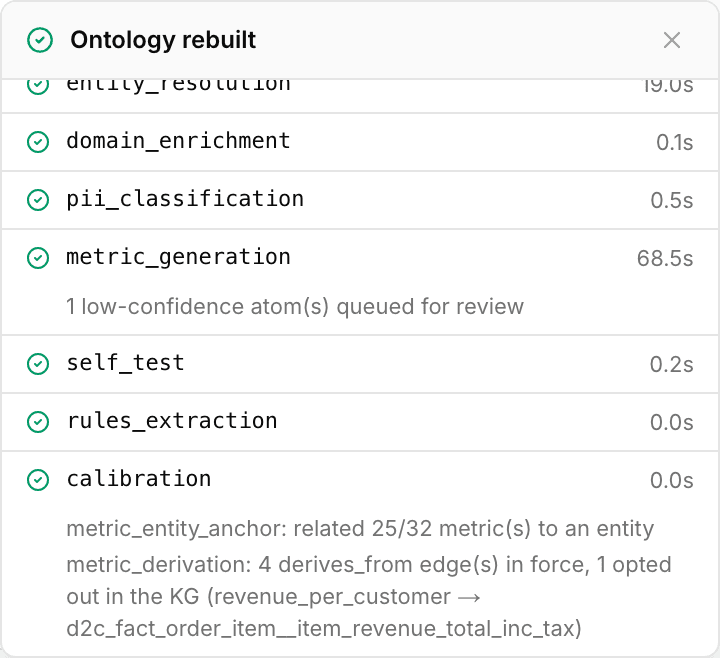Close the Ontology rebuilt panel
The image size is (720, 658).
pyautogui.click(x=672, y=40)
